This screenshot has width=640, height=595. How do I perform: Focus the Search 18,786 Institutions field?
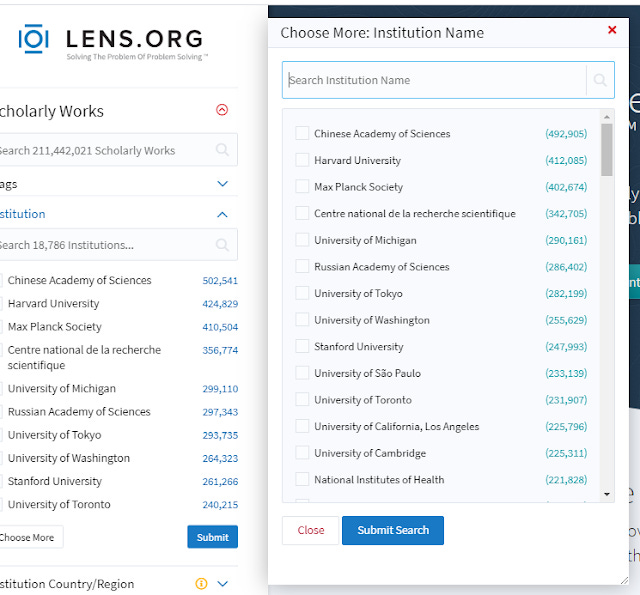coord(118,245)
